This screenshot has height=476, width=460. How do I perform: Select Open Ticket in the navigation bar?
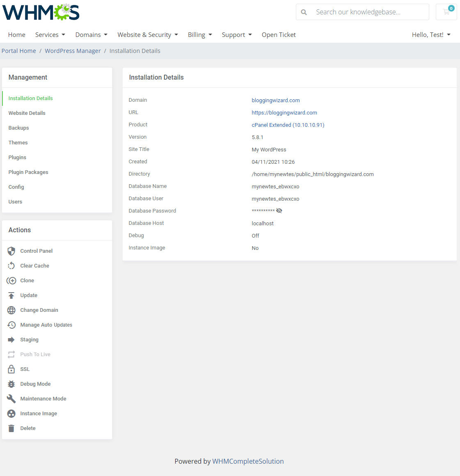click(x=279, y=34)
